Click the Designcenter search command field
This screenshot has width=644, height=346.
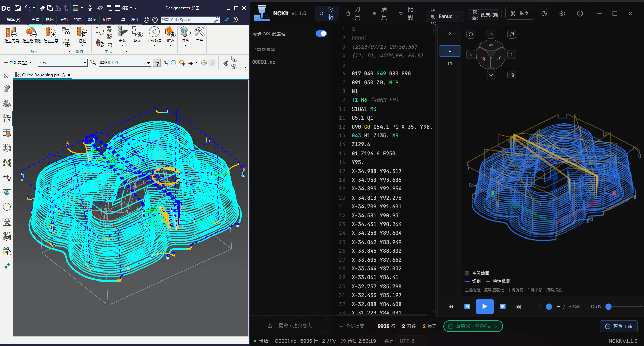click(x=191, y=20)
